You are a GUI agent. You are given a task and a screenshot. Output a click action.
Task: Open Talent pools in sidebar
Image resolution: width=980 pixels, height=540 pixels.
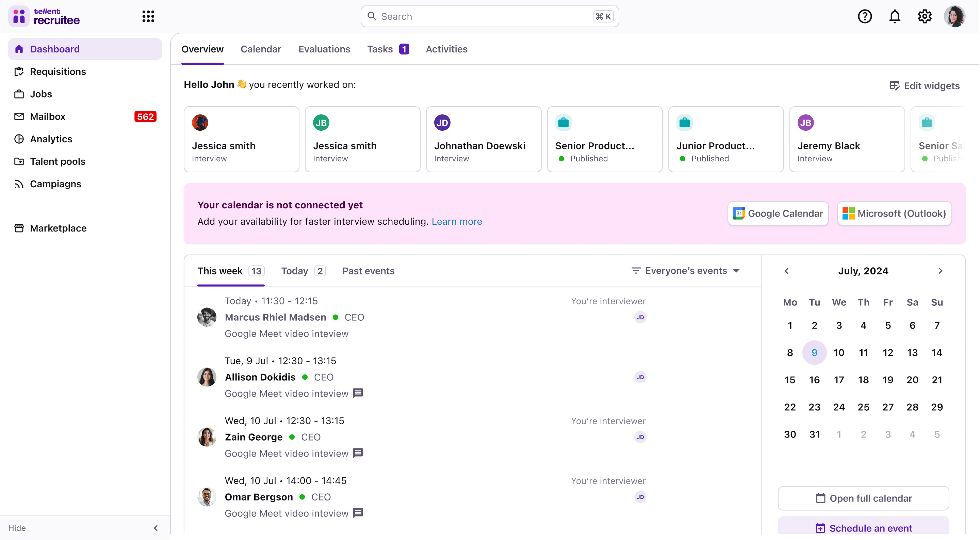pos(85,161)
